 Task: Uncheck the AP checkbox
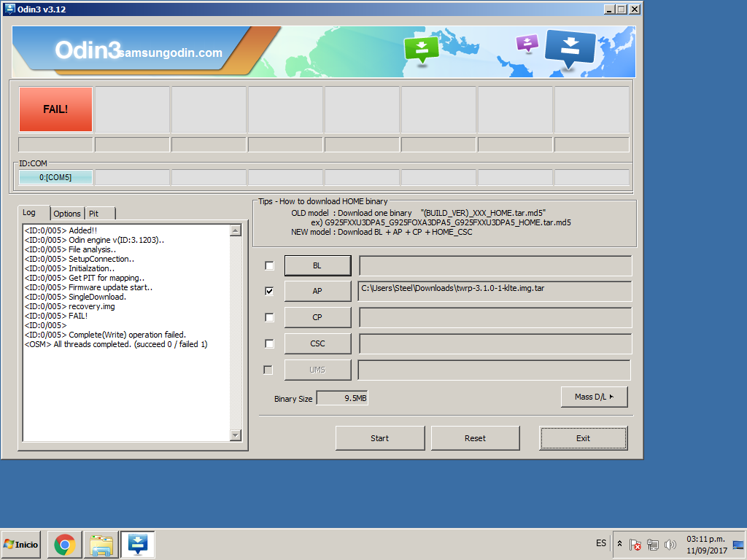270,291
